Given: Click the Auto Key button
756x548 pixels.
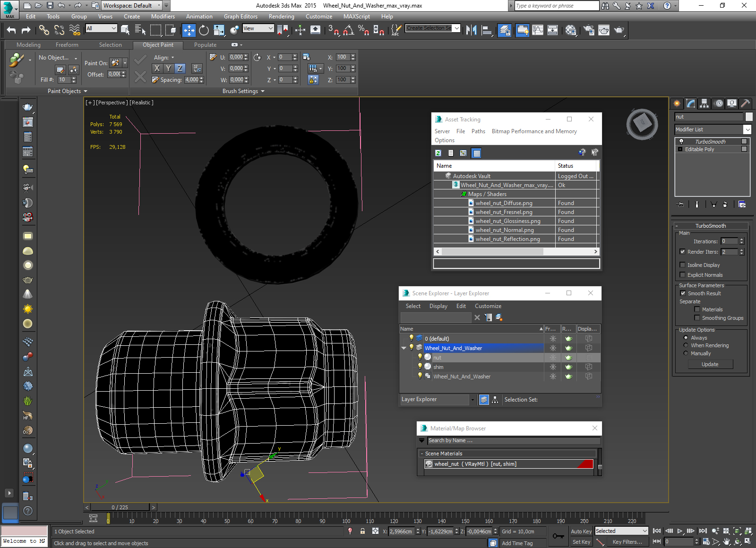Looking at the screenshot, I should pyautogui.click(x=581, y=531).
